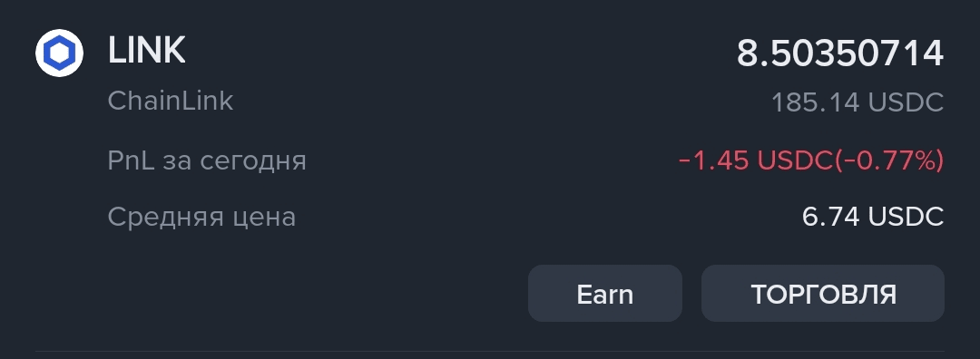Click the word PnL in daily row
Viewport: 980px width, 359px height.
point(131,161)
